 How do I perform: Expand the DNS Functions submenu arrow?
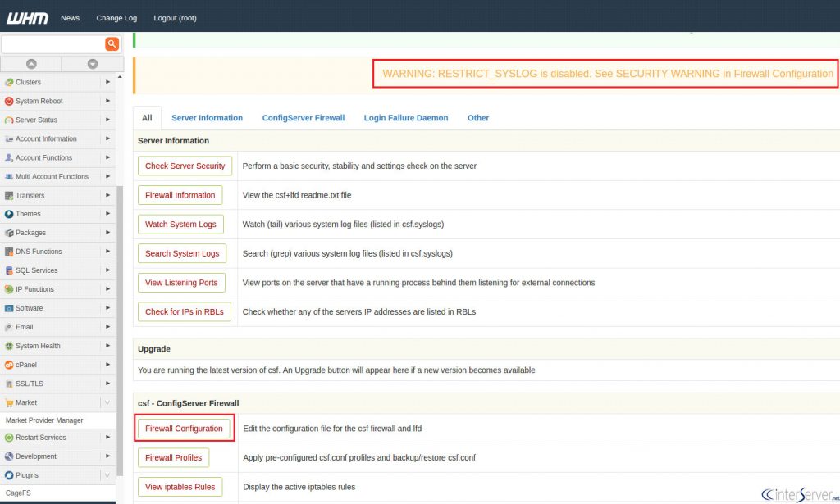click(107, 252)
